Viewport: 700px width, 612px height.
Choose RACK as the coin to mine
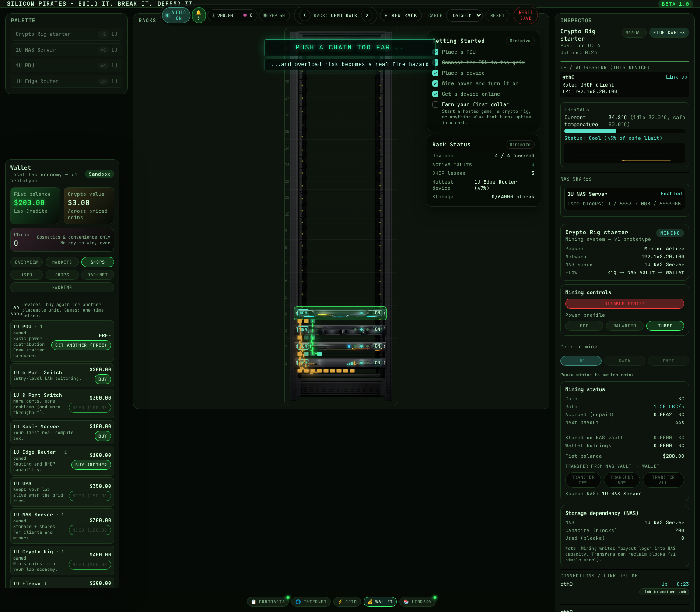click(x=625, y=361)
